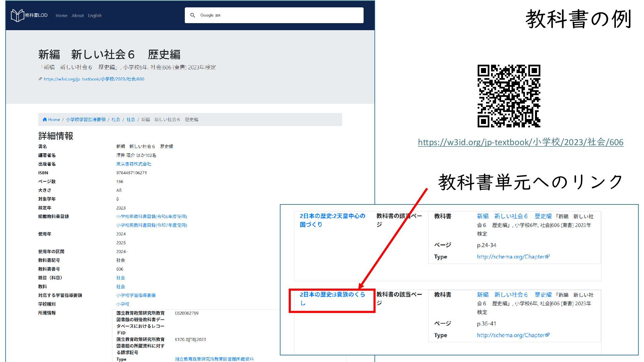Switch to English language link
Viewport: 644px width, 362px height.
[x=95, y=16]
